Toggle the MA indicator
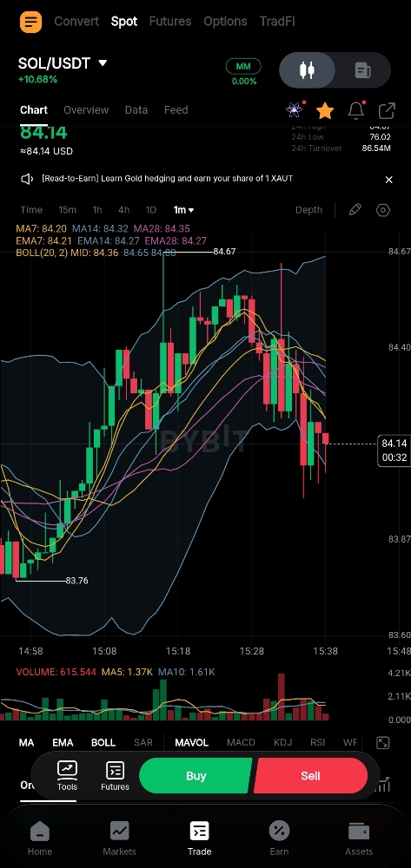Screen dimensions: 411x868 27,742
